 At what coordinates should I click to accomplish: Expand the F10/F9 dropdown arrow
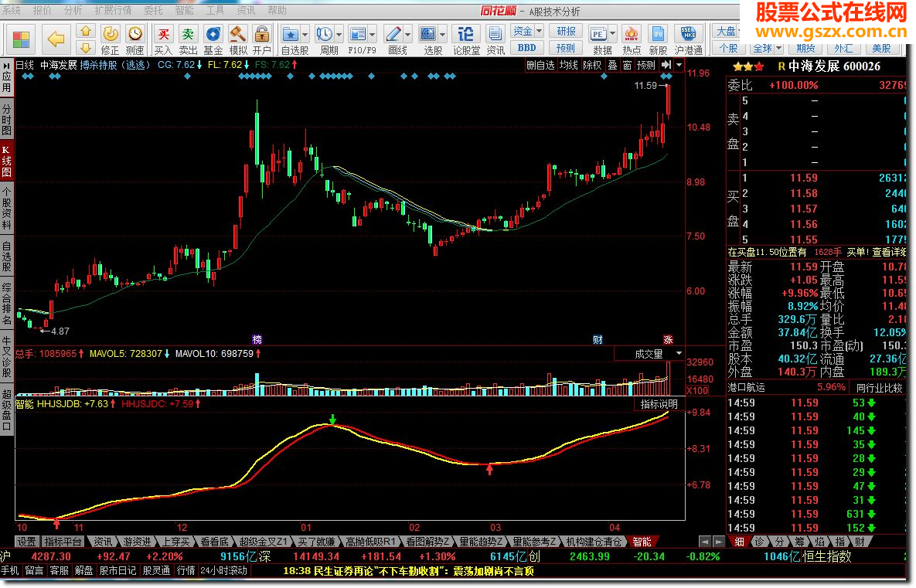point(372,34)
